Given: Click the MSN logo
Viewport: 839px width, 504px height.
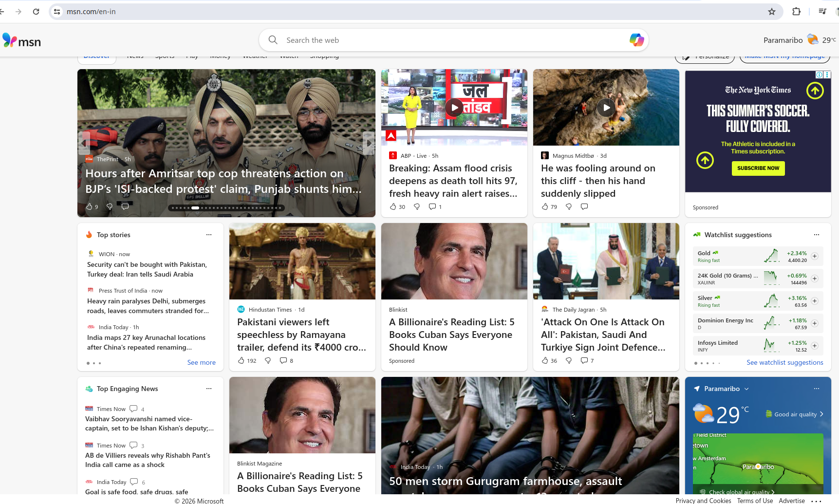Looking at the screenshot, I should click(x=21, y=40).
